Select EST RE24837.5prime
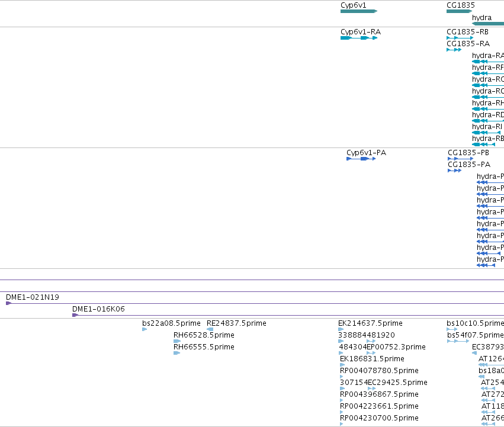 210,329
